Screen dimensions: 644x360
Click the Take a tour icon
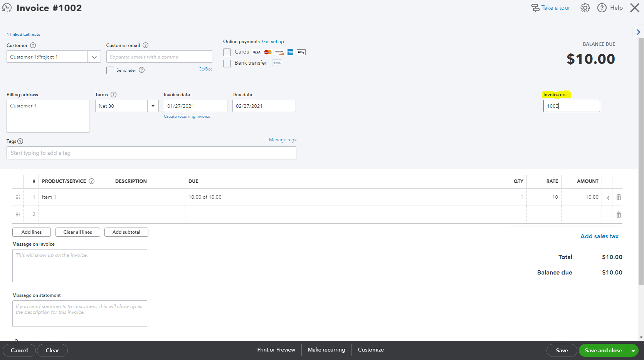(535, 7)
